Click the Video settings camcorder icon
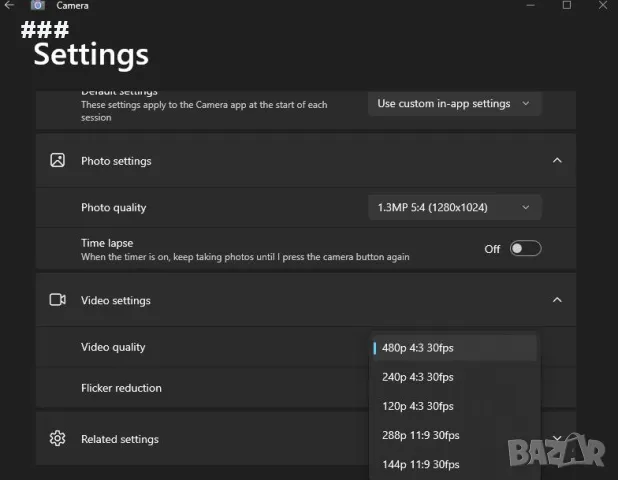The image size is (618, 480). [x=58, y=300]
